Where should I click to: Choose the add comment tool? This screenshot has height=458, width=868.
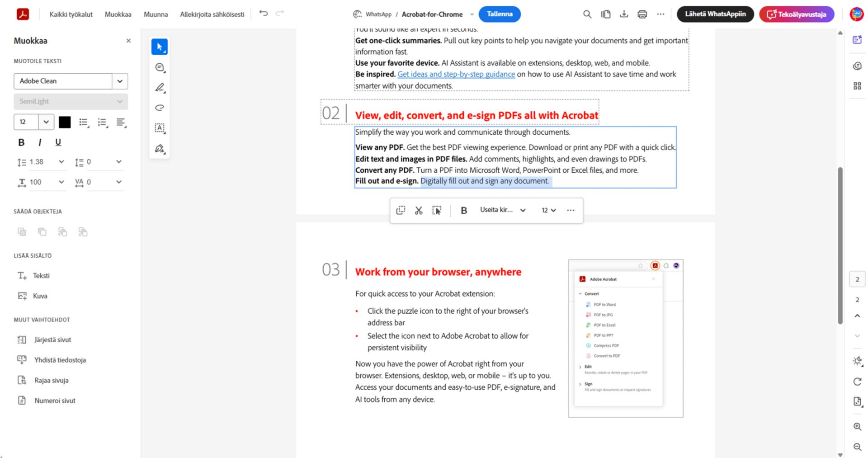[x=160, y=67]
